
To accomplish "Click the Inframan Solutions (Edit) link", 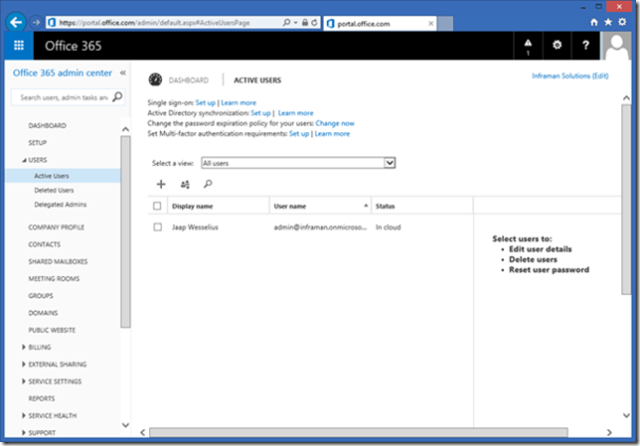I will pos(570,76).
